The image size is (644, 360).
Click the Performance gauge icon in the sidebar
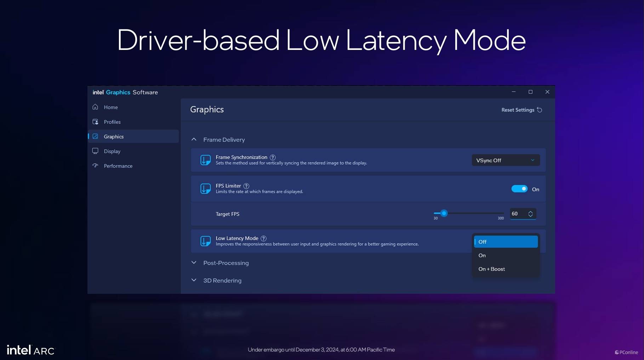(95, 166)
